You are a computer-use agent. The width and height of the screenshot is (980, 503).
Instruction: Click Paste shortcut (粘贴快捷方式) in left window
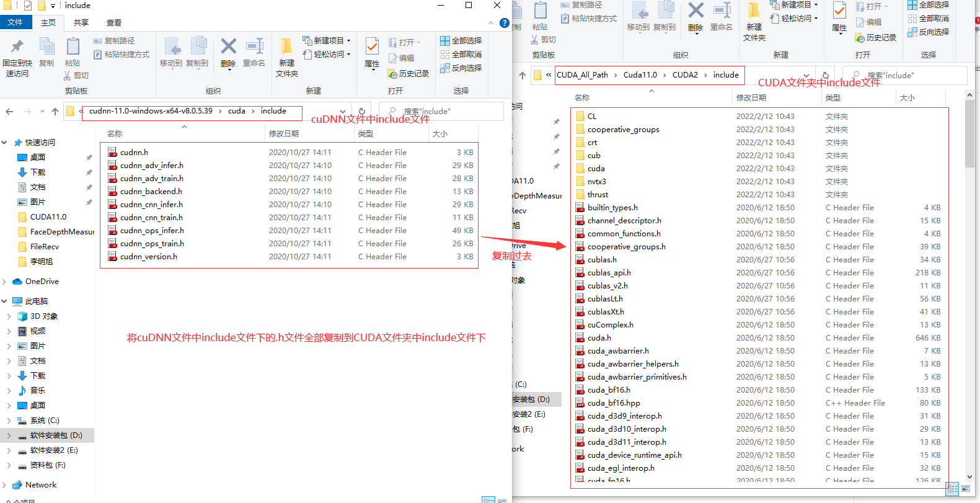pyautogui.click(x=121, y=55)
